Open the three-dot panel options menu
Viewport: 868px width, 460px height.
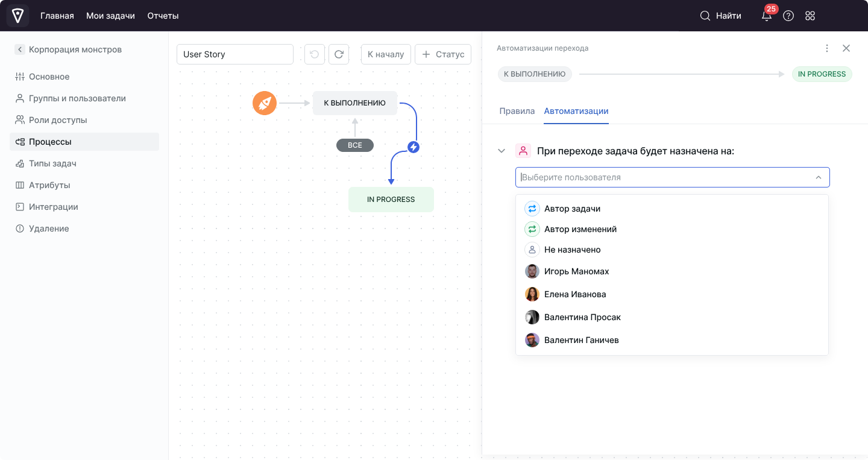(x=827, y=48)
